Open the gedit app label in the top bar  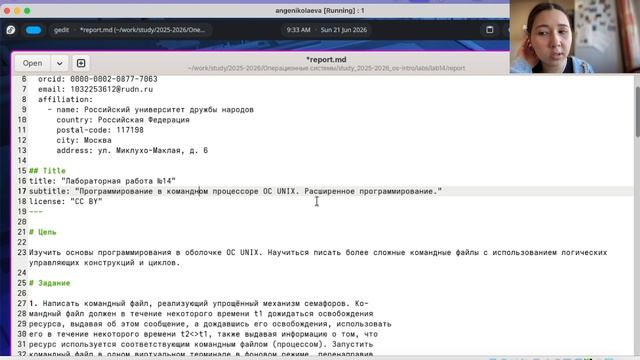(61, 30)
